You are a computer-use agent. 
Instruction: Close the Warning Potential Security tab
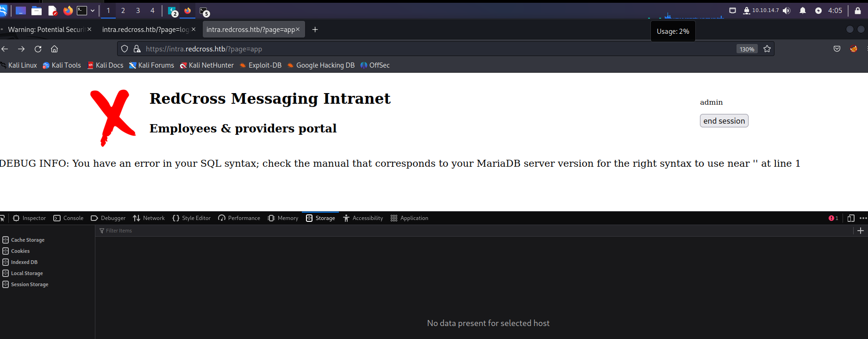[89, 29]
